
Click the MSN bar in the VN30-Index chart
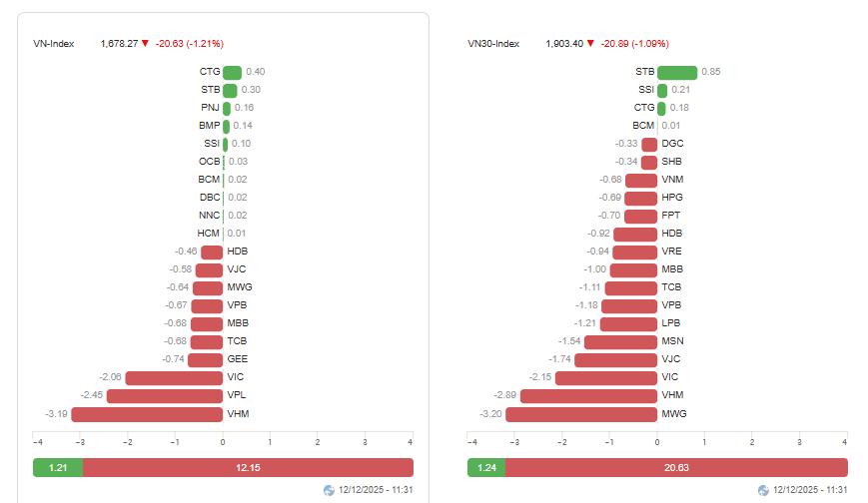coord(620,341)
